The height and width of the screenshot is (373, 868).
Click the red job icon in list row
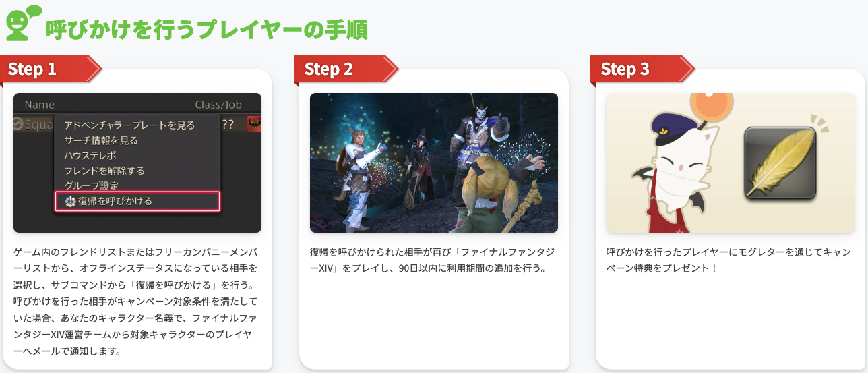tap(254, 124)
